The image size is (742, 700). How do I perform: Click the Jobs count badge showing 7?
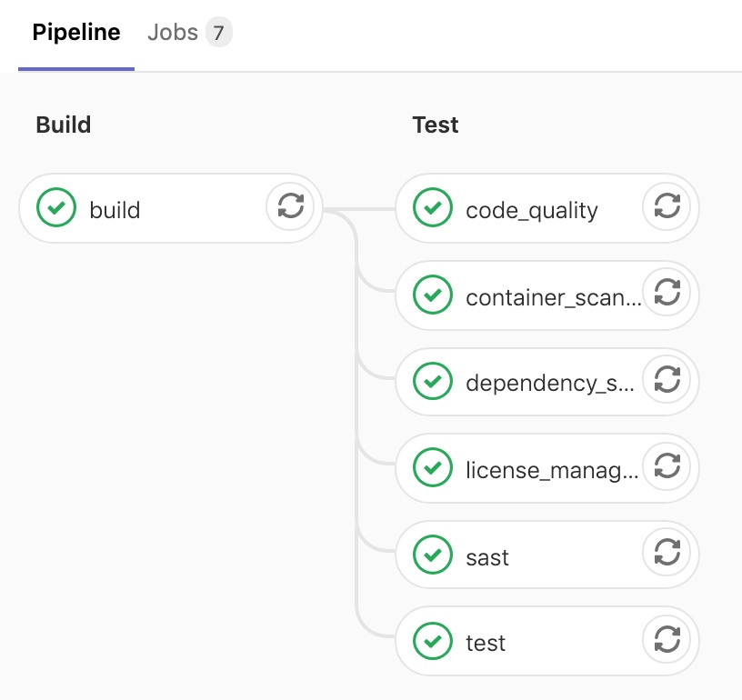[218, 35]
